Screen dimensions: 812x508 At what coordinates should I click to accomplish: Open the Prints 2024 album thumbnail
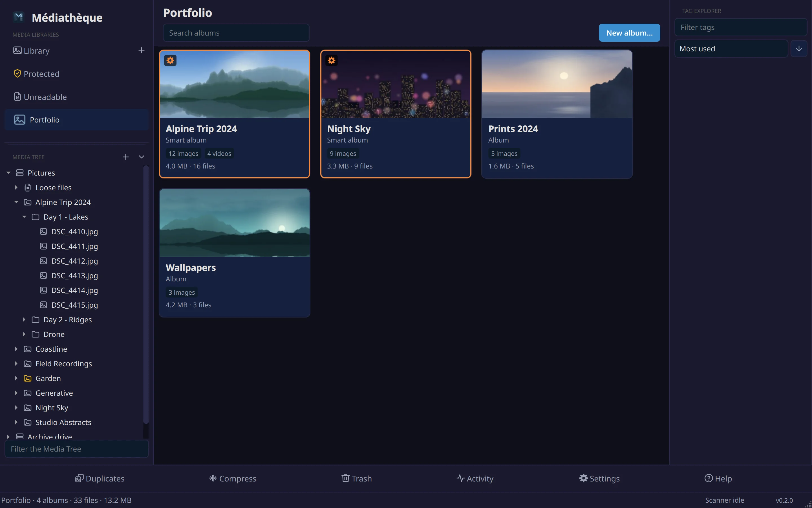pos(557,84)
